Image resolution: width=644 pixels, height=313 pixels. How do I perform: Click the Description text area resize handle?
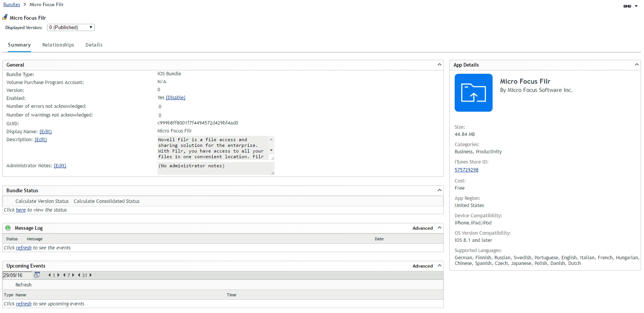point(272,158)
